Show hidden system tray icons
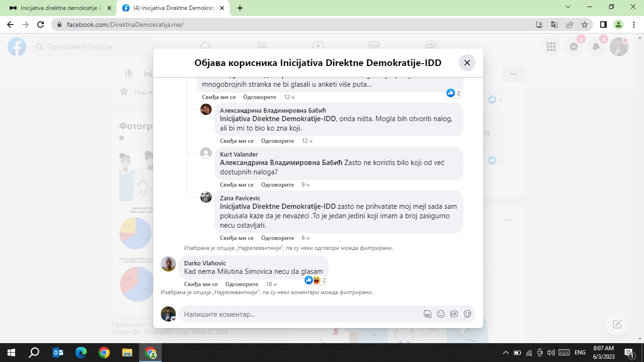 coord(506,353)
